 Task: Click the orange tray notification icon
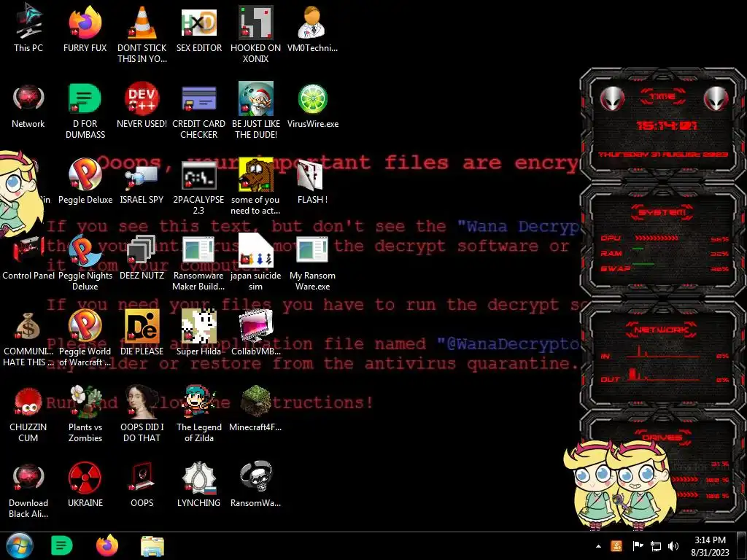tap(616, 546)
